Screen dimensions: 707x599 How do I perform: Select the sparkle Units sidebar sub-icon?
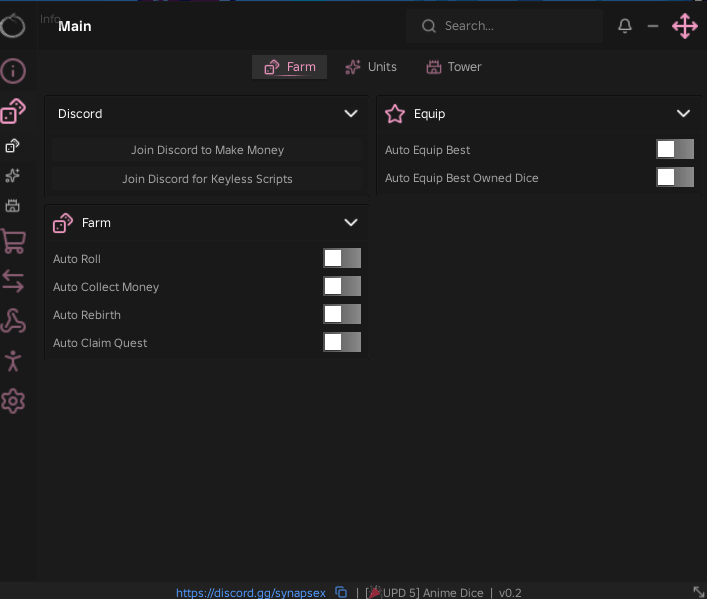click(12, 175)
